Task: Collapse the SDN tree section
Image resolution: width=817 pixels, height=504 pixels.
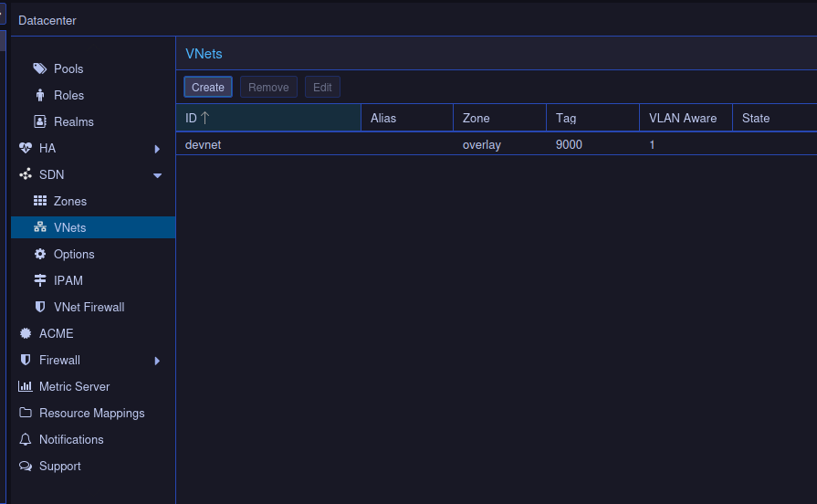Action: (x=157, y=175)
